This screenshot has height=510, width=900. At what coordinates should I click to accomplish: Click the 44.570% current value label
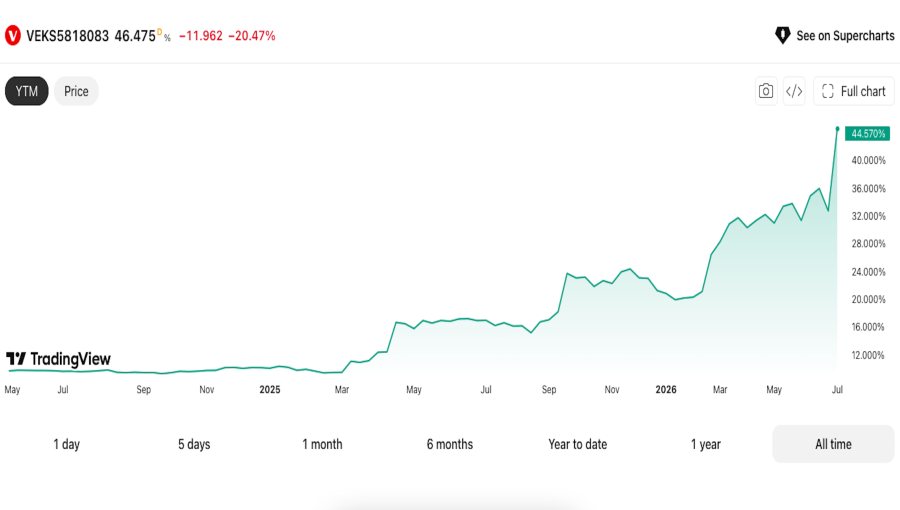click(867, 134)
